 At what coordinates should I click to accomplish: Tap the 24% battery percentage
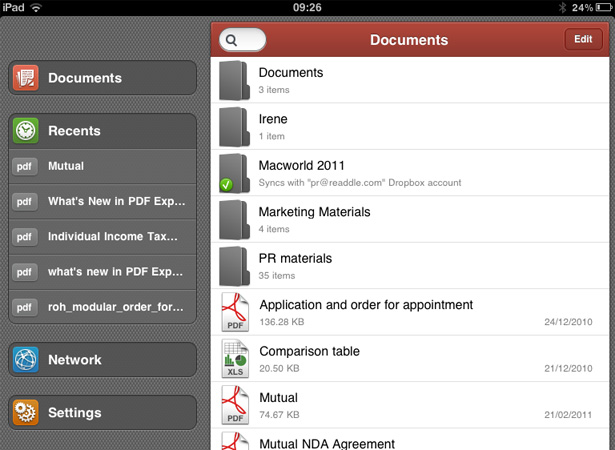582,7
